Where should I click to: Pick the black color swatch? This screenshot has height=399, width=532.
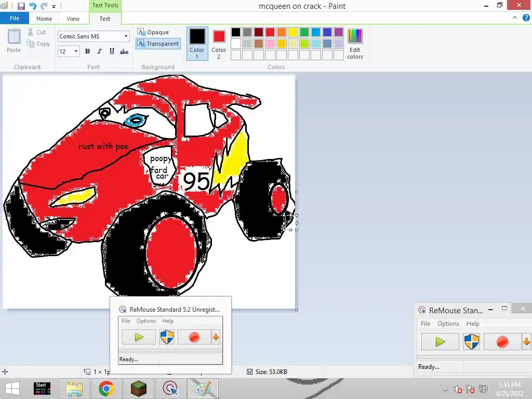pos(236,32)
